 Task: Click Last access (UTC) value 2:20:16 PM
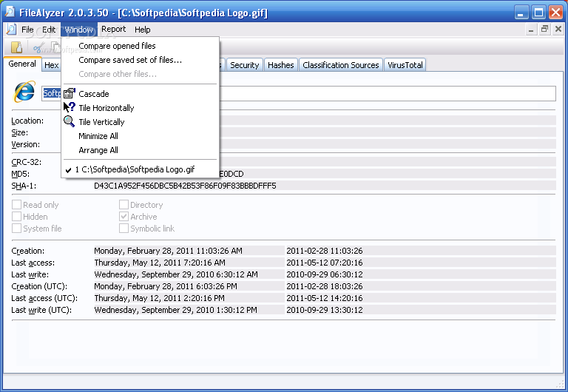tap(160, 298)
